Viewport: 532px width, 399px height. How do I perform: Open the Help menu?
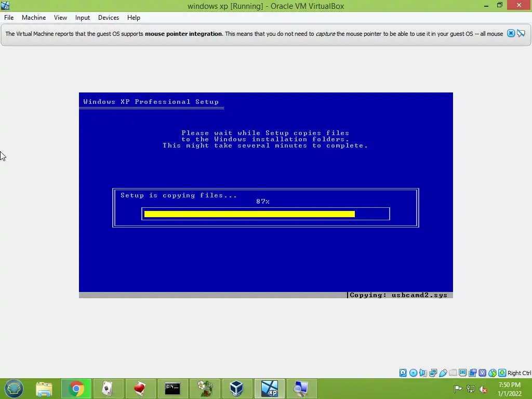[134, 18]
